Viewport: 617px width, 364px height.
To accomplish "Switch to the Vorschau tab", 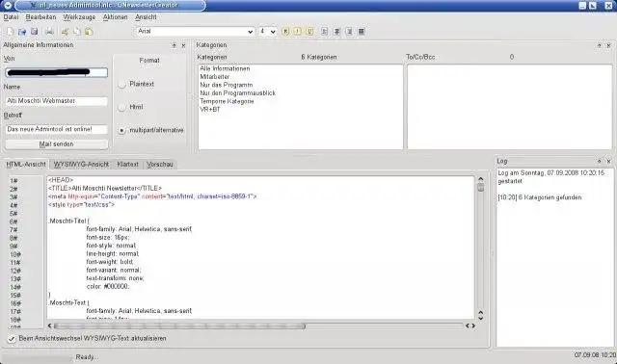I will [x=160, y=165].
